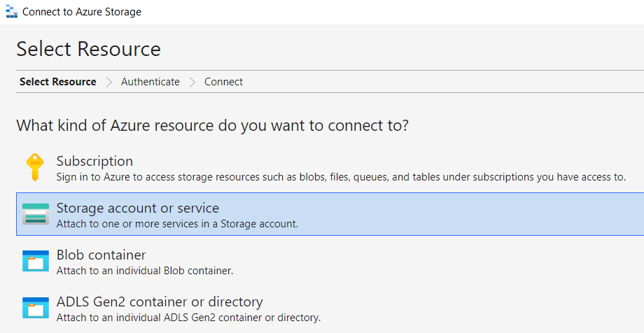Click the ADLS Gen2 attach description text

pyautogui.click(x=188, y=318)
